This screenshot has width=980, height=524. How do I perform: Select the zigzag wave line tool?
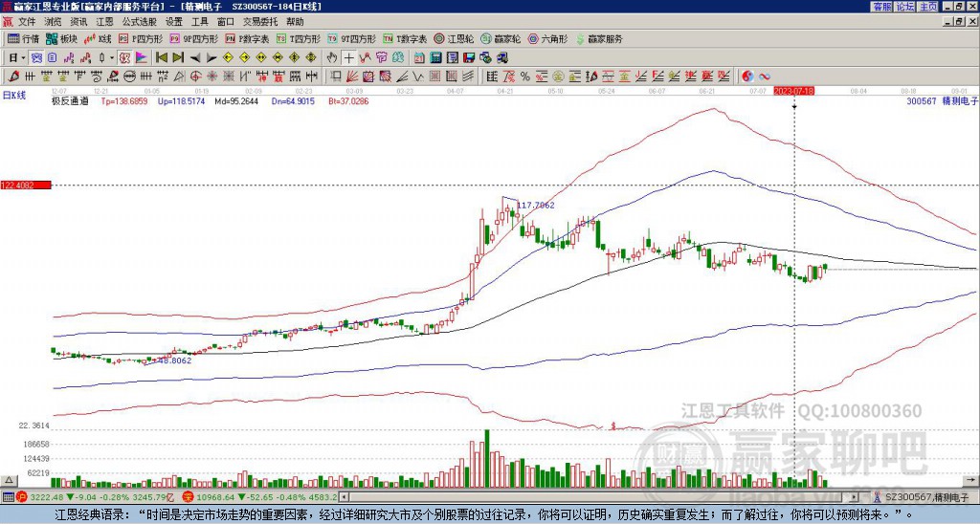(x=417, y=76)
